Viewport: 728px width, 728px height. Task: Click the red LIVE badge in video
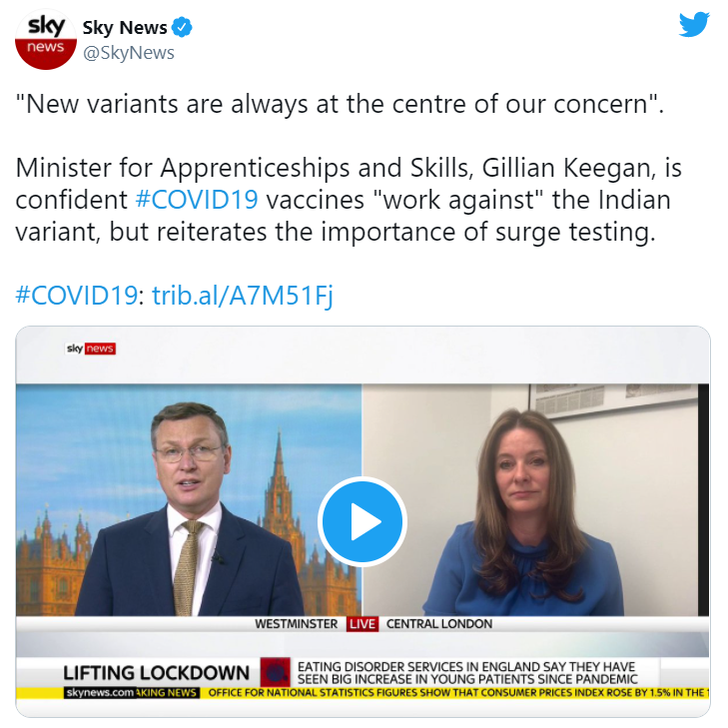click(363, 623)
